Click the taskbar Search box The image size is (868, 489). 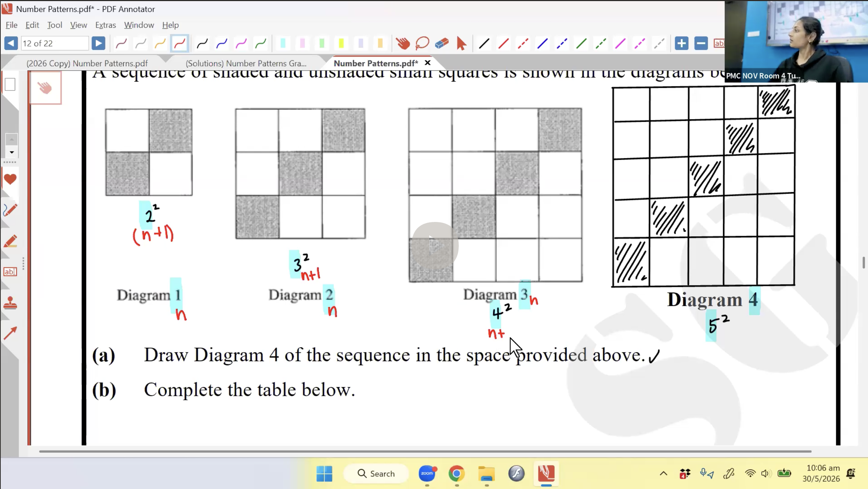click(376, 473)
